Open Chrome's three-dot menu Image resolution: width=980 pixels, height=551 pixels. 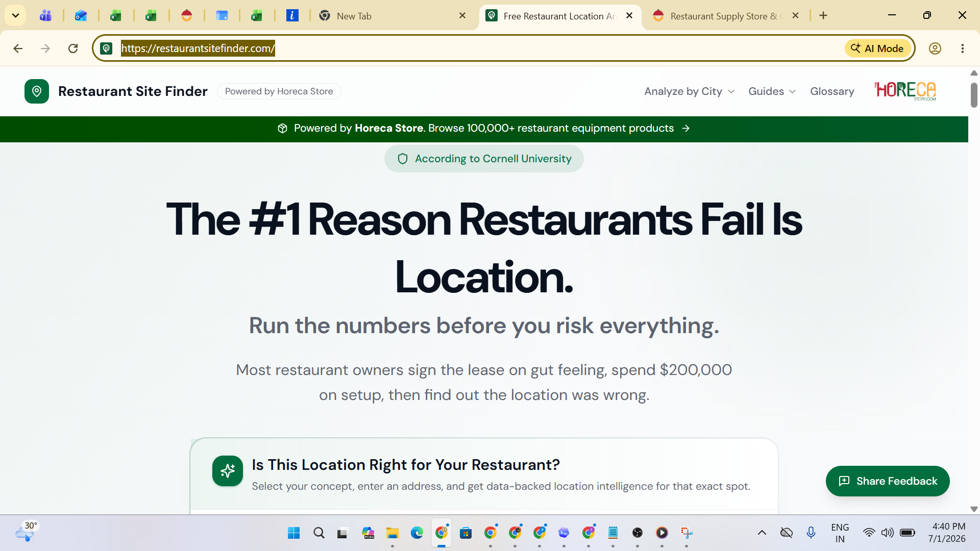tap(963, 48)
